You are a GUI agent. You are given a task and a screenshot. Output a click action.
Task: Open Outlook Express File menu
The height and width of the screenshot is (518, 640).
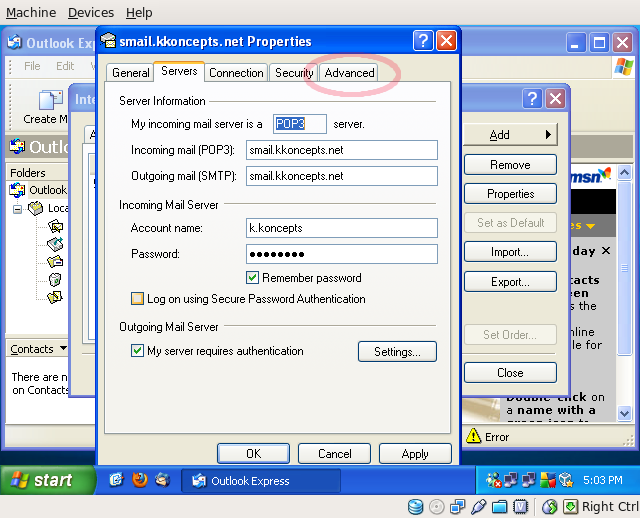tap(32, 66)
